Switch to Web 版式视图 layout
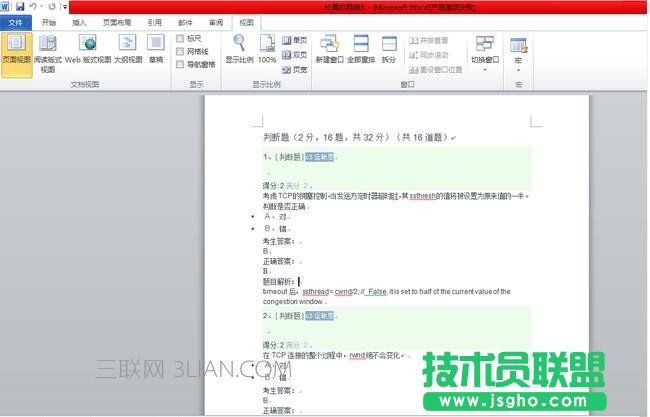Viewport: 650px width, 417px height. pyautogui.click(x=88, y=49)
